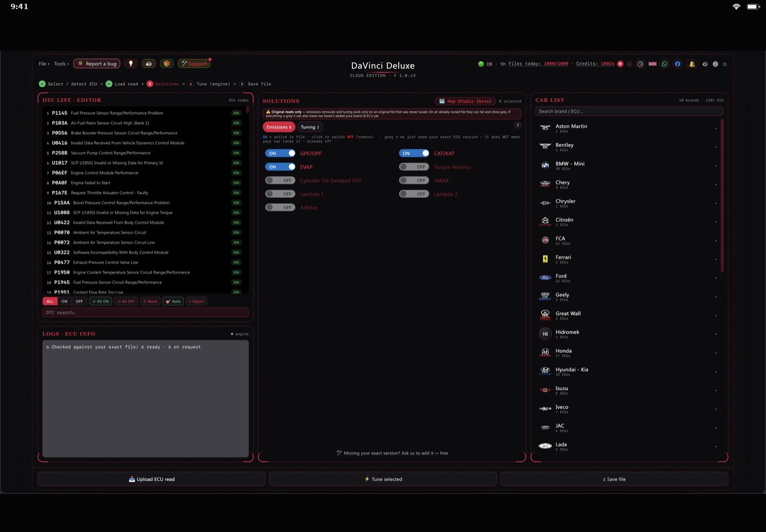Click the help question mark in Solutions
The image size is (766, 532).
518,125
